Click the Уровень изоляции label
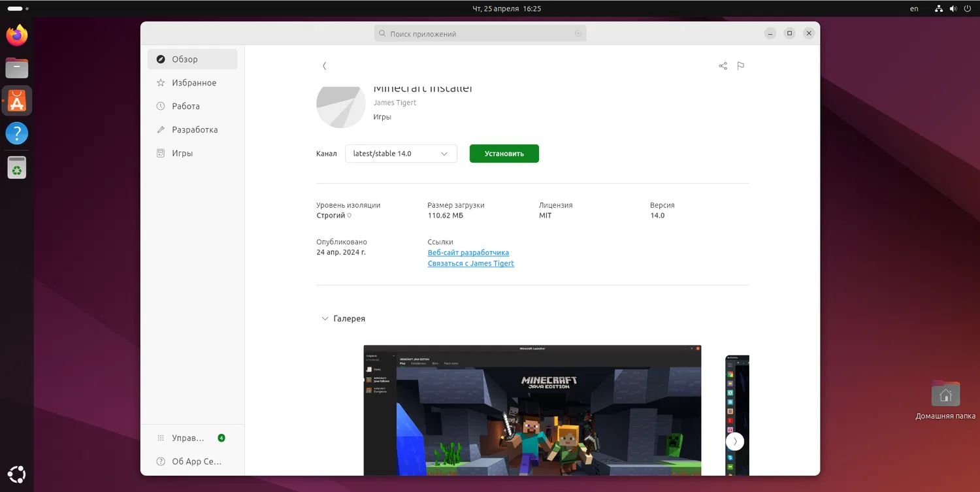Viewport: 980px width, 492px height. (x=348, y=205)
